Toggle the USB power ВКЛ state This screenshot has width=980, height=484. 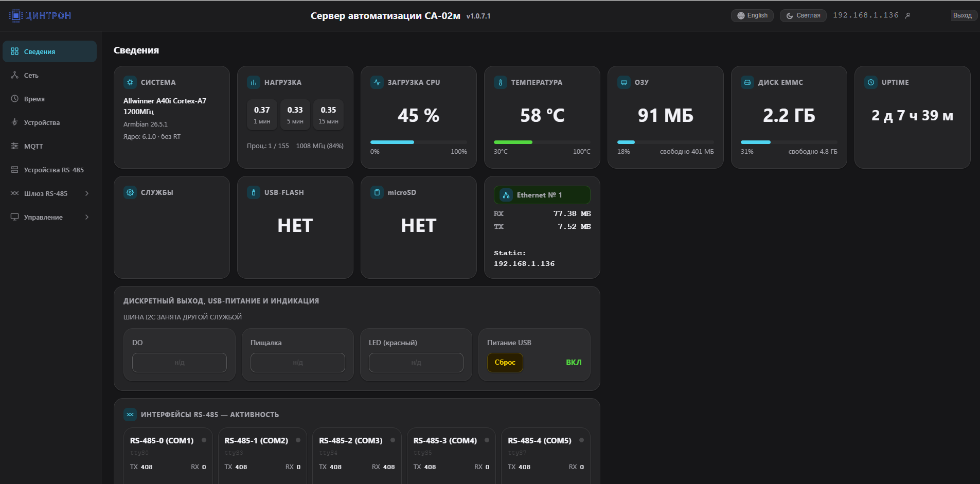coord(574,363)
